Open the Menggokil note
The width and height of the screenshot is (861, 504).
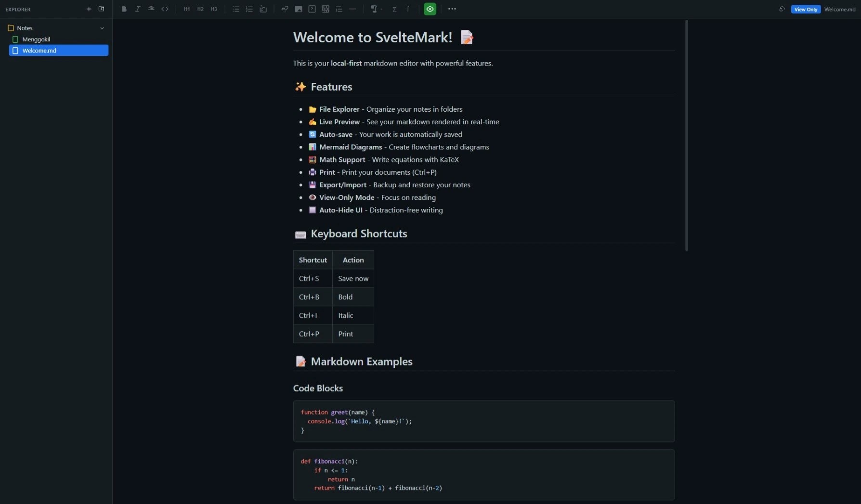36,39
